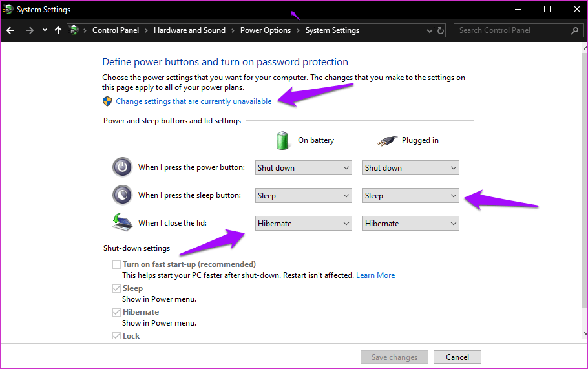Click the power button icon
The image size is (588, 369).
pos(122,167)
